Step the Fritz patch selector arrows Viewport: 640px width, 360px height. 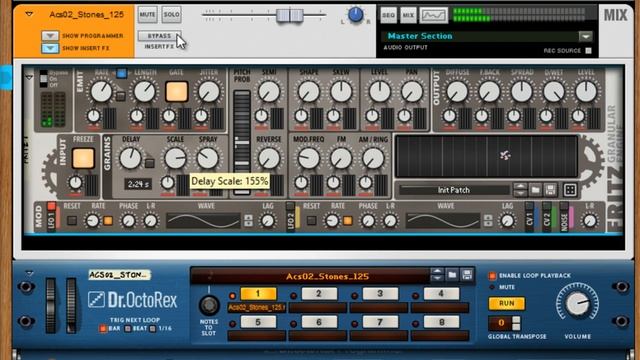pyautogui.click(x=520, y=190)
